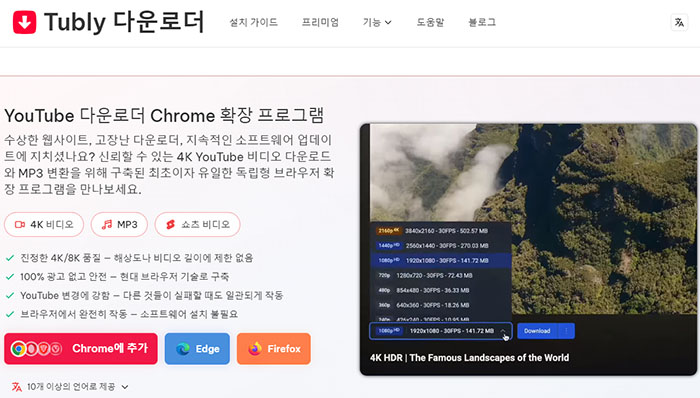
Task: Click the blue Download button in preview
Action: [x=537, y=331]
